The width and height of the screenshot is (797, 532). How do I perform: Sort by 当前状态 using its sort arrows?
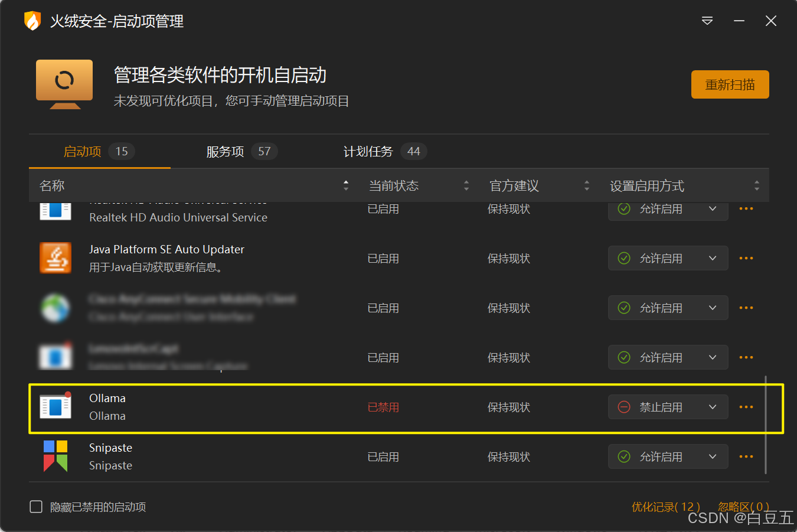click(466, 185)
